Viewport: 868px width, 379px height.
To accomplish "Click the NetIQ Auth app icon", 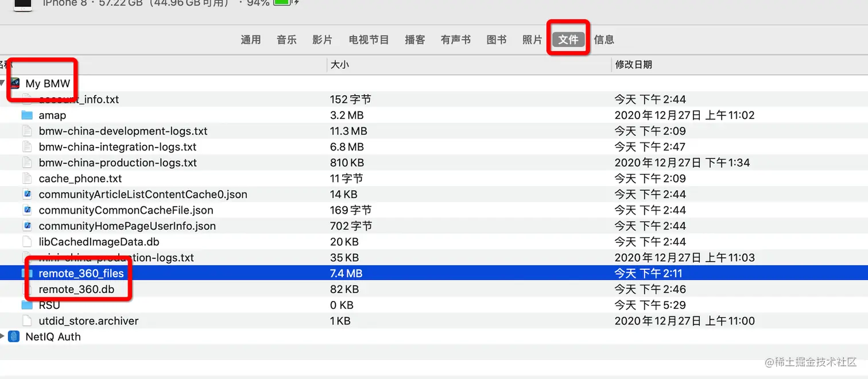I will tap(14, 337).
